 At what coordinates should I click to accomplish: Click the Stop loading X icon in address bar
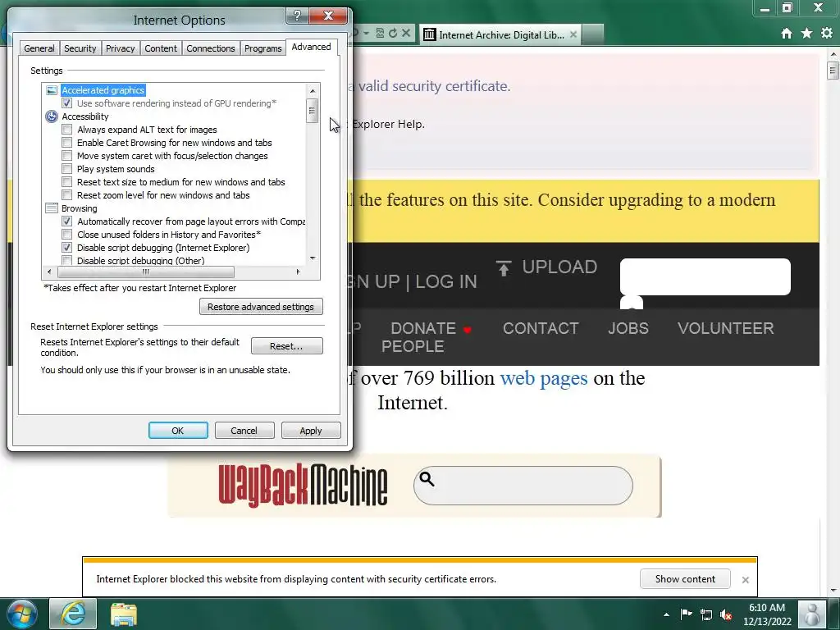pos(406,33)
